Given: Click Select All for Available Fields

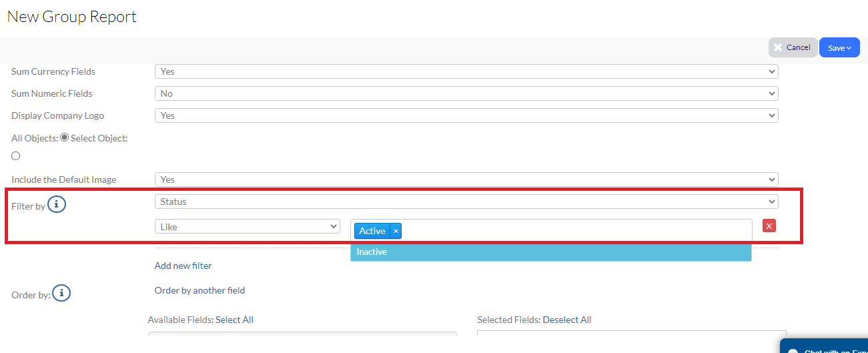Looking at the screenshot, I should coord(234,320).
